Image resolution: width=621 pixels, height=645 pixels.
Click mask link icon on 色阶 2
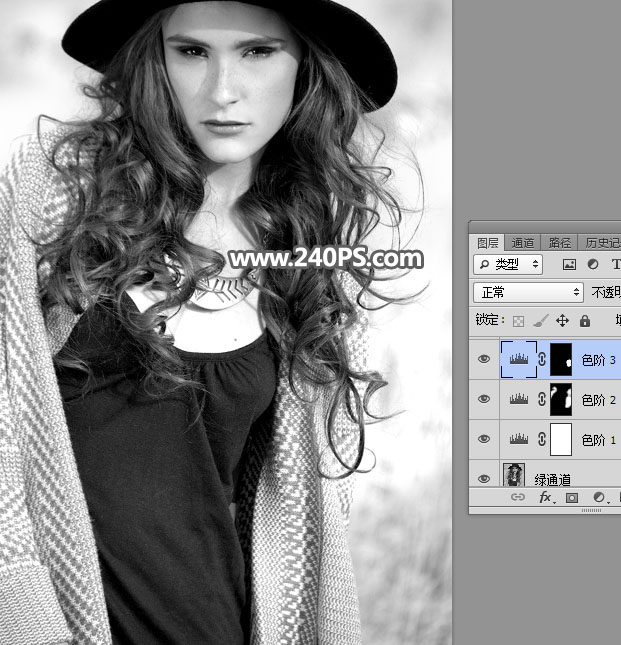[x=542, y=399]
